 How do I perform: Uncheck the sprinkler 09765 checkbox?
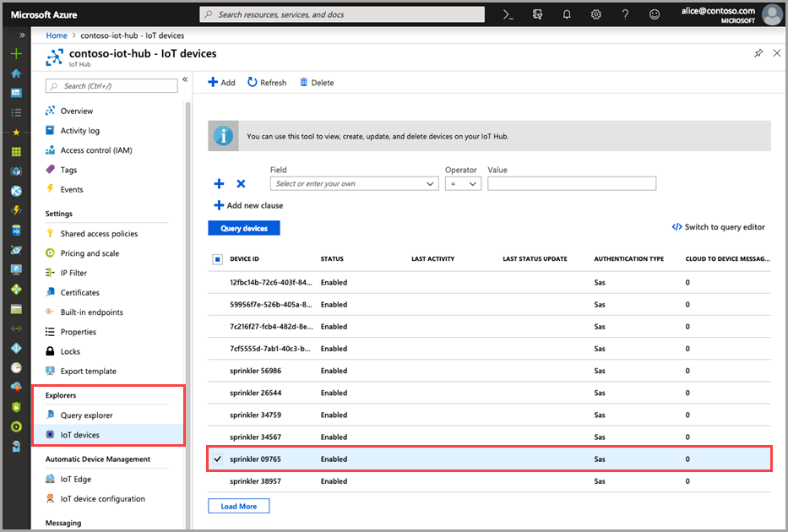[218, 459]
